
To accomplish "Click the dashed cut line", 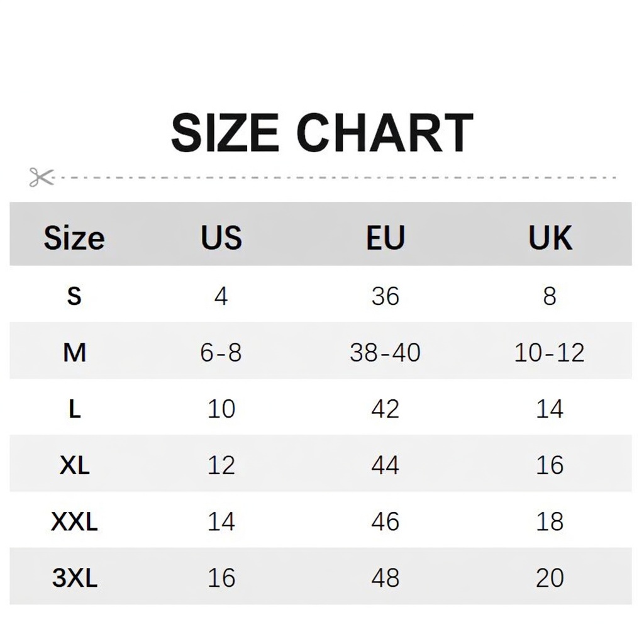I will (x=335, y=178).
